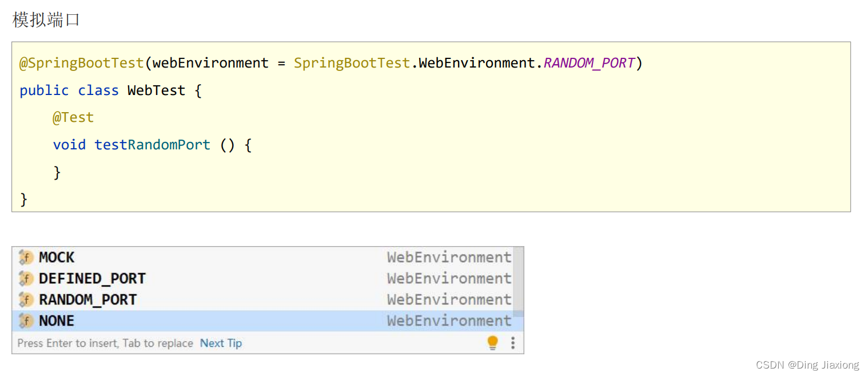Screen dimensions: 868x376
Task: Click the testRandomPort method name
Action: pyautogui.click(x=152, y=145)
